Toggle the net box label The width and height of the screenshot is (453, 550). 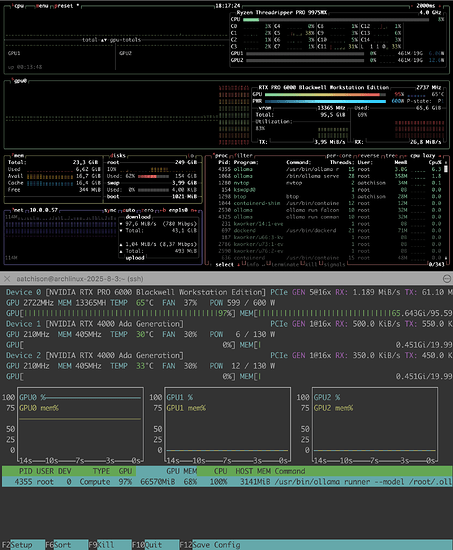tap(18, 210)
